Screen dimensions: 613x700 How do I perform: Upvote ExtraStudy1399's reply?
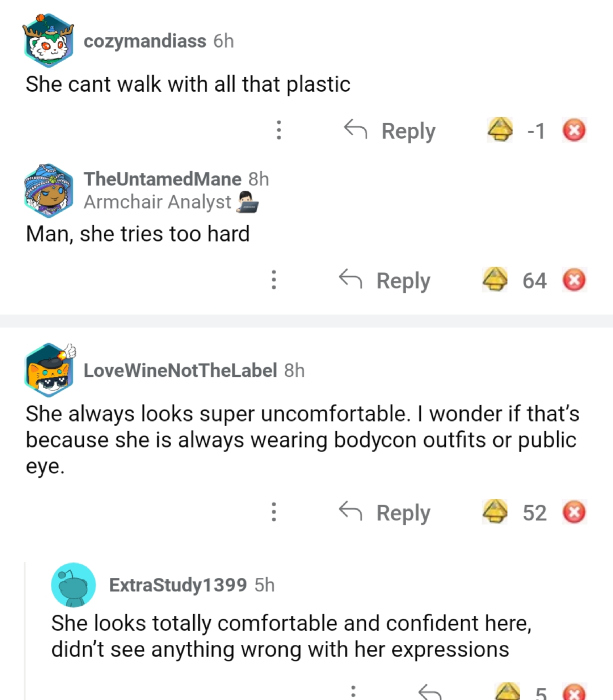[508, 692]
